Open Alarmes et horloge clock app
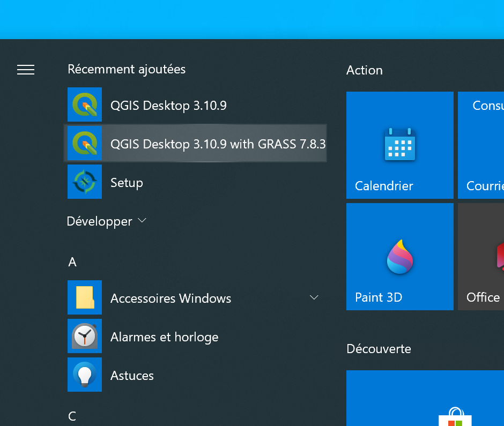Image resolution: width=504 pixels, height=426 pixels. (164, 337)
